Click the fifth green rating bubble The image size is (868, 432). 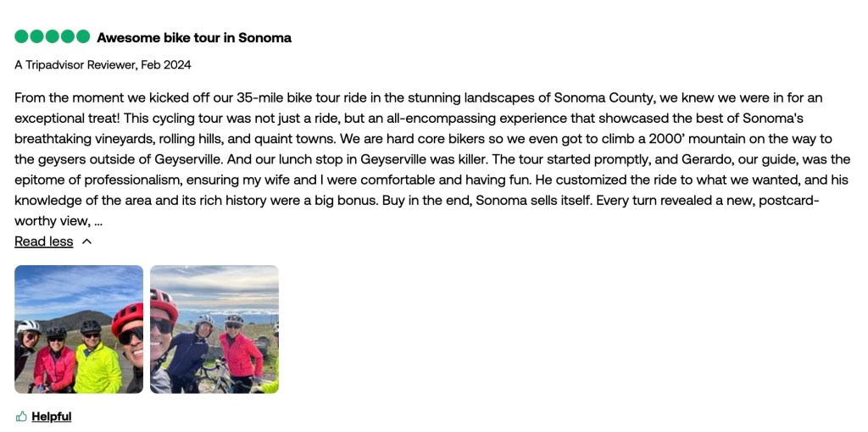click(82, 36)
